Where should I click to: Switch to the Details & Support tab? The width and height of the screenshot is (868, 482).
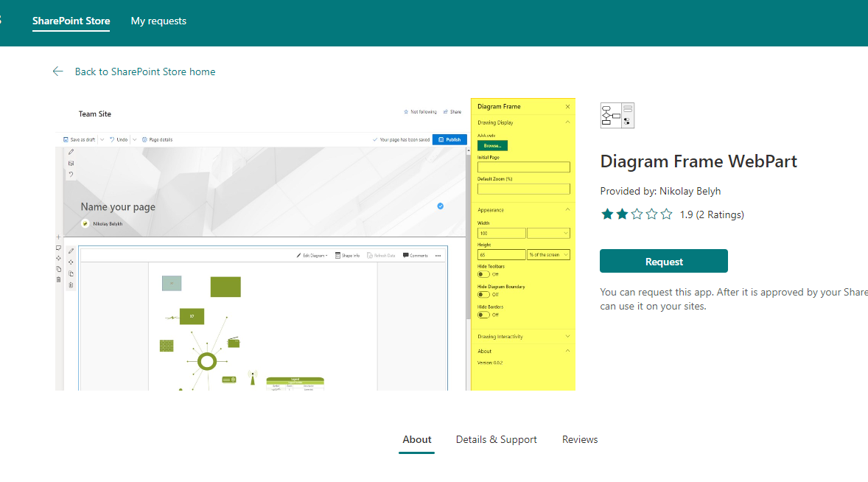497,439
